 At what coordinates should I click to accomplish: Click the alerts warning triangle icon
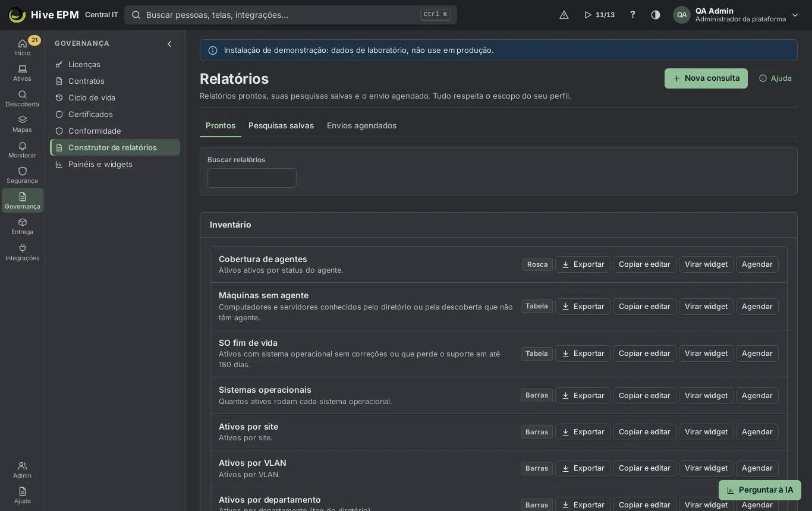(x=564, y=15)
